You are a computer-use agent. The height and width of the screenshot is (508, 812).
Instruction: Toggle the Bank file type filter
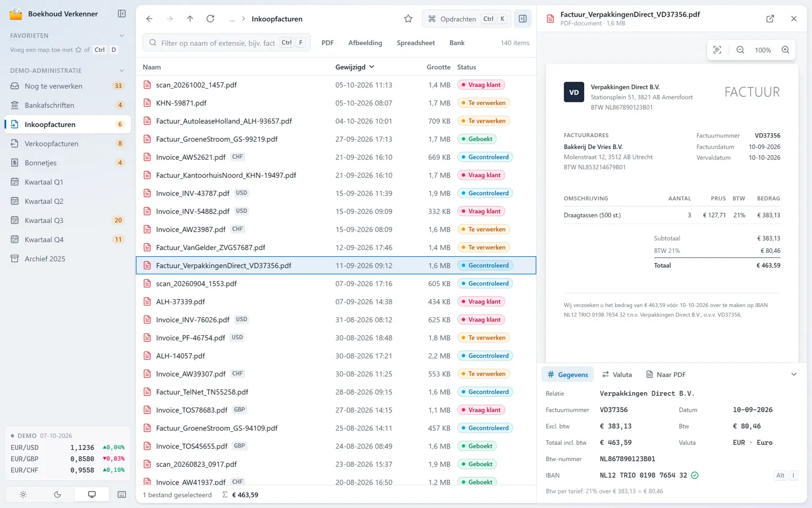point(457,43)
